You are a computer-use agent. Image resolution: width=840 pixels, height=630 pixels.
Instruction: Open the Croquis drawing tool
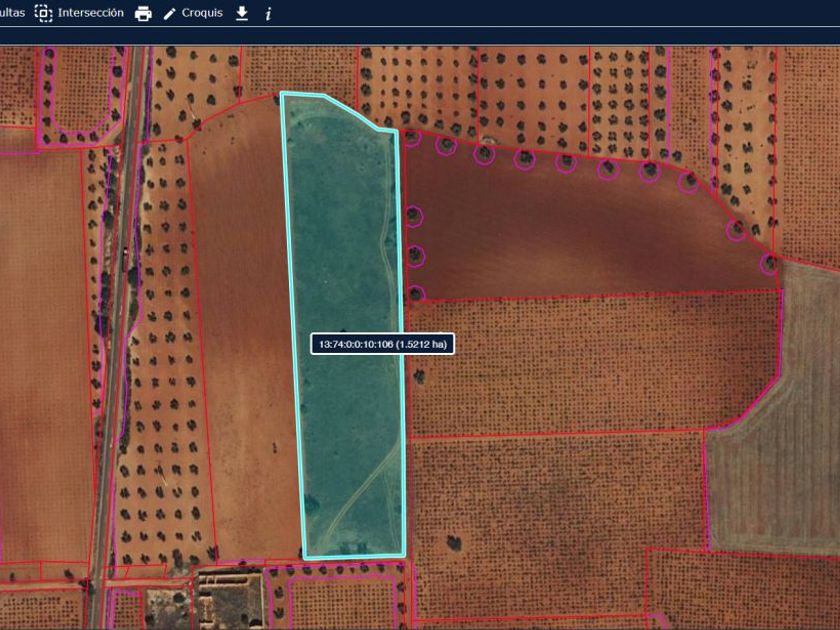pyautogui.click(x=202, y=13)
